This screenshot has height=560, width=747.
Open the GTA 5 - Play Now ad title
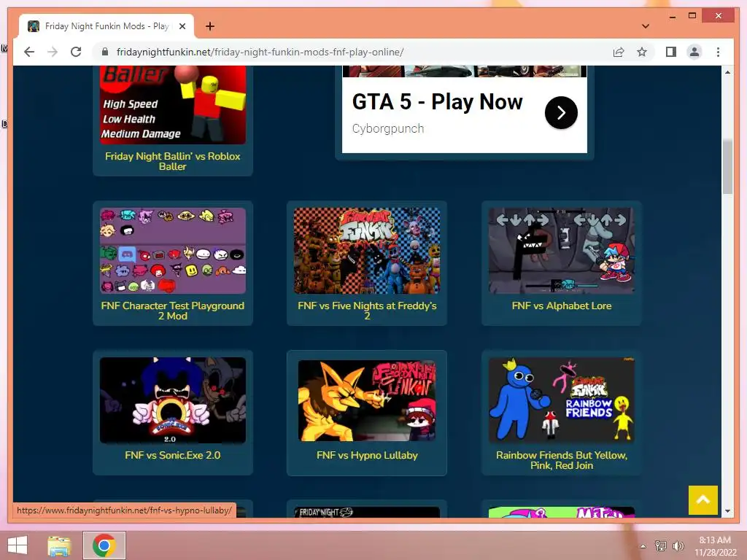tap(438, 102)
